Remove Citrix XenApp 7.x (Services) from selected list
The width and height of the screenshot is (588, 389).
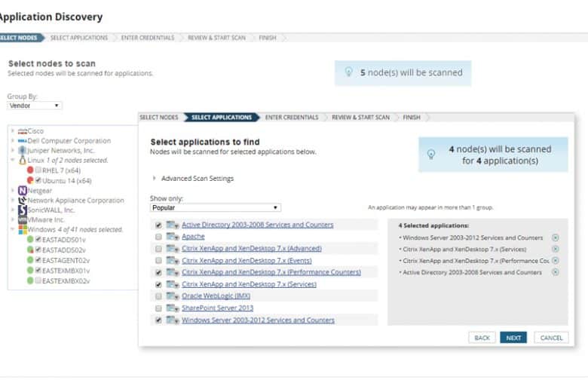[x=556, y=249]
